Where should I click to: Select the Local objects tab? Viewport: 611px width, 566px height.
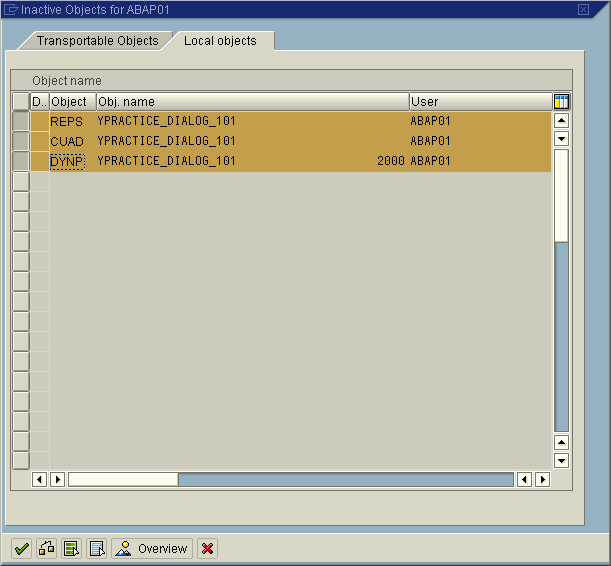(x=220, y=41)
